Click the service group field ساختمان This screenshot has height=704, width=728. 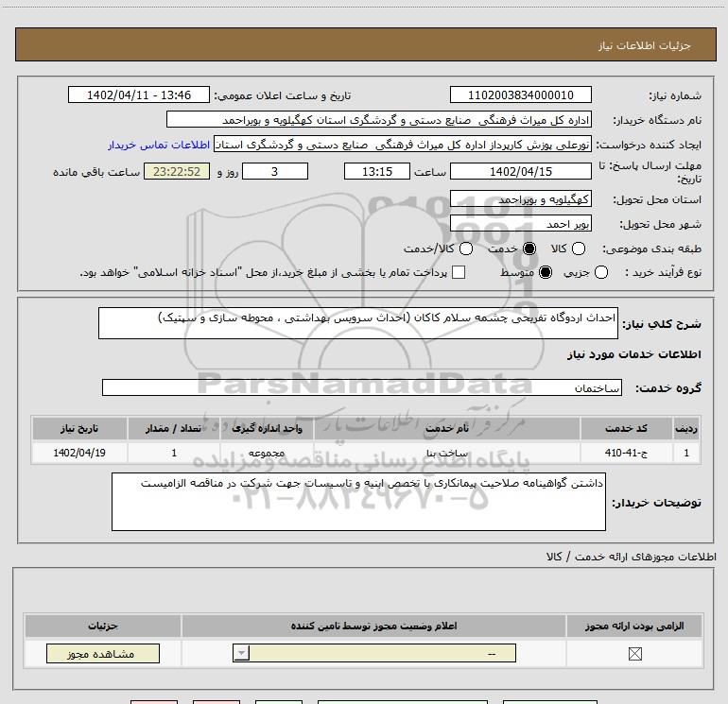click(x=362, y=387)
